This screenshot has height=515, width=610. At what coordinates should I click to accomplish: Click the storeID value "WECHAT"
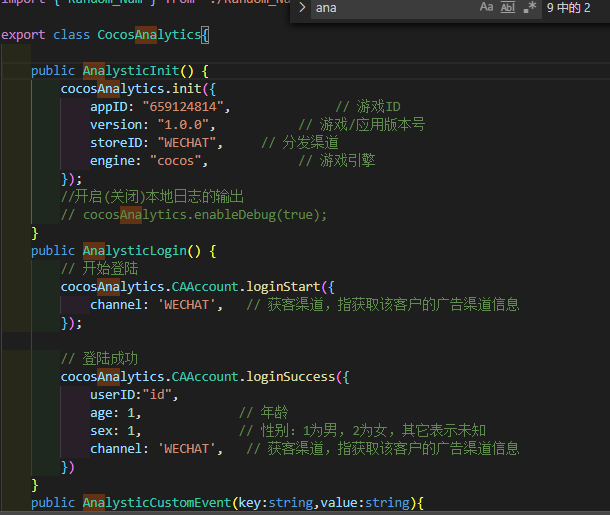187,143
